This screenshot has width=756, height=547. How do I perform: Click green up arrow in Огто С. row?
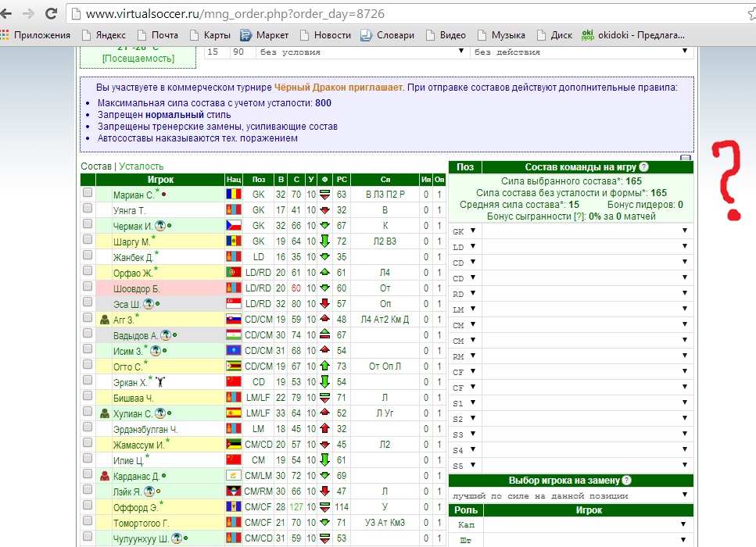325,366
